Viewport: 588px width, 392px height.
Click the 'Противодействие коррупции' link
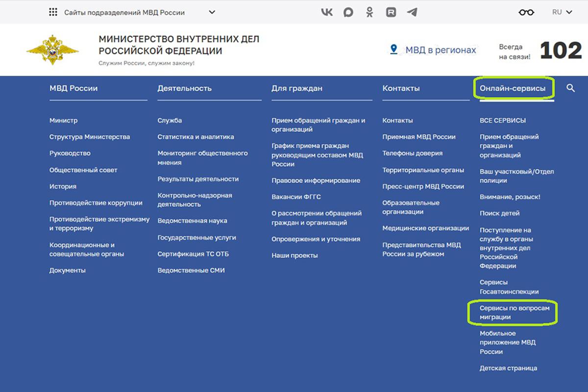96,203
